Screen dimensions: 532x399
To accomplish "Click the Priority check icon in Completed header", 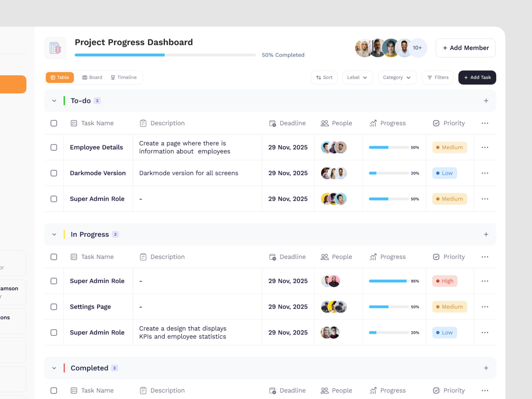I will (x=436, y=391).
